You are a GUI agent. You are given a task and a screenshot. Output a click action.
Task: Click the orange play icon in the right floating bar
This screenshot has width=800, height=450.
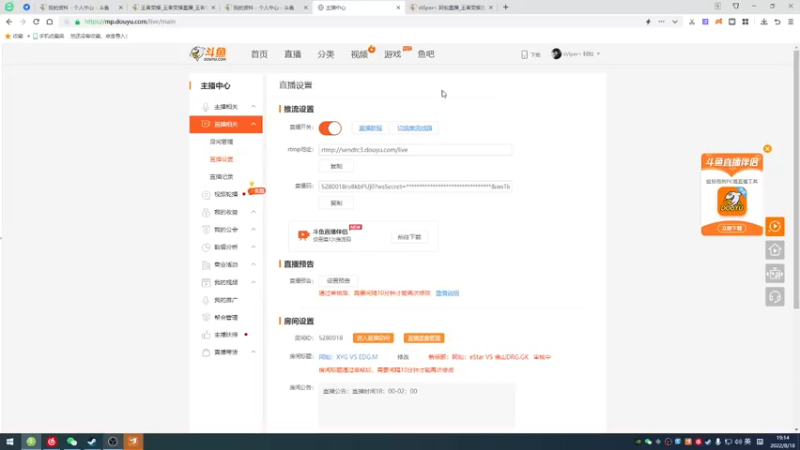(x=774, y=226)
